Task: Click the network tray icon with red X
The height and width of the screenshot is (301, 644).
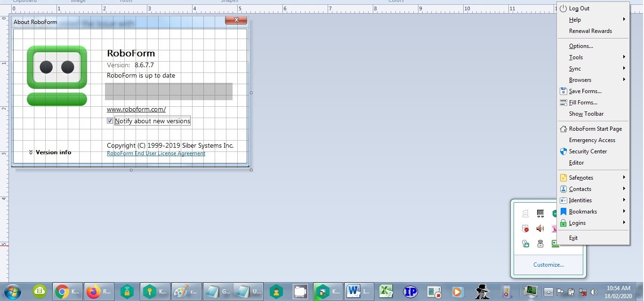Action: (x=582, y=292)
